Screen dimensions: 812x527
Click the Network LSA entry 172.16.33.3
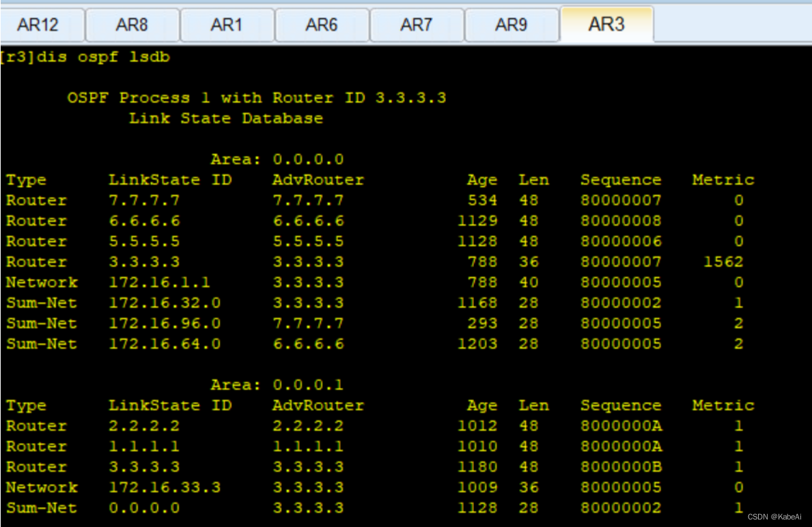[205, 487]
